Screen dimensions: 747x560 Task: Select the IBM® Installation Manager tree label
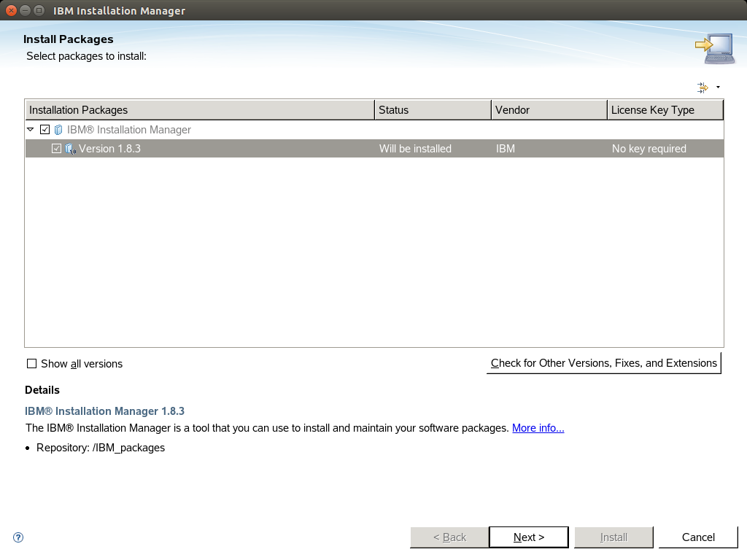point(129,130)
